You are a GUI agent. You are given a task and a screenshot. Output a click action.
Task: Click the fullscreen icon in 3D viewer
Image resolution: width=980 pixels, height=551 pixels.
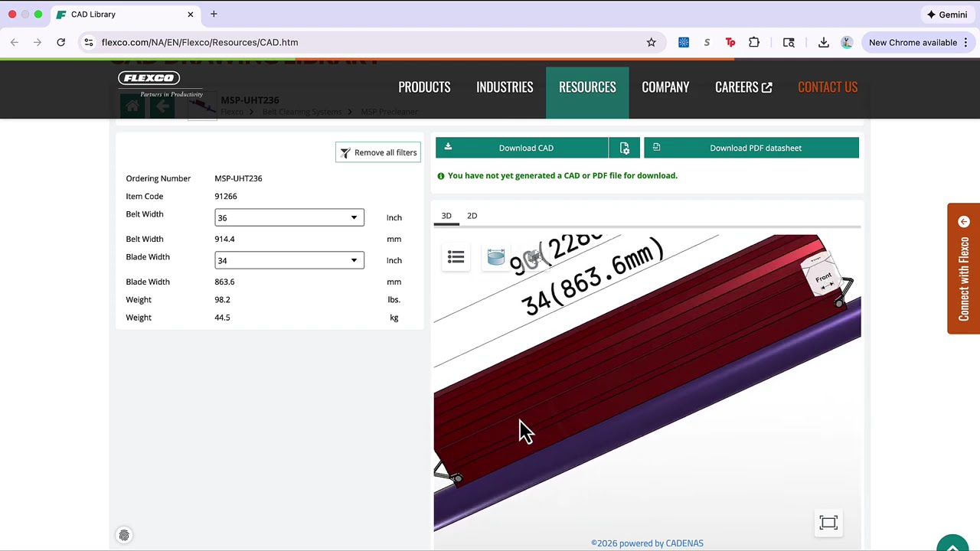click(828, 523)
